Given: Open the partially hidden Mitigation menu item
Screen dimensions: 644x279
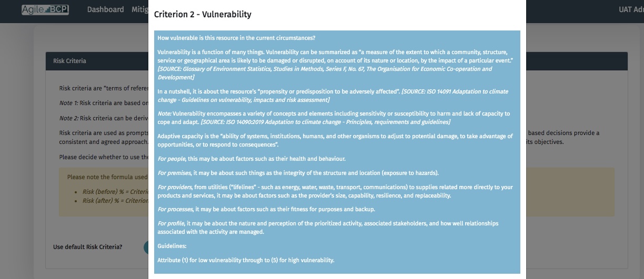Looking at the screenshot, I should click(x=139, y=9).
